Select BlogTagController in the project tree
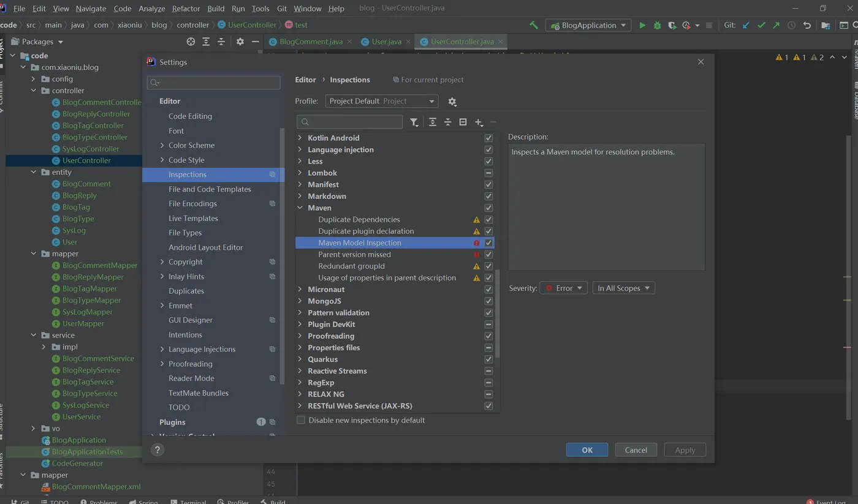This screenshot has height=504, width=858. click(x=93, y=126)
